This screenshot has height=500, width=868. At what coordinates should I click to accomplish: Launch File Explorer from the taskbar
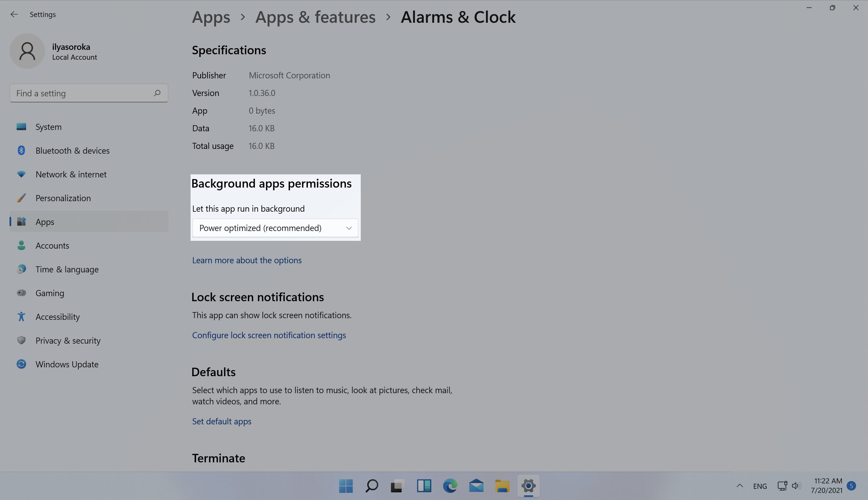pyautogui.click(x=502, y=485)
